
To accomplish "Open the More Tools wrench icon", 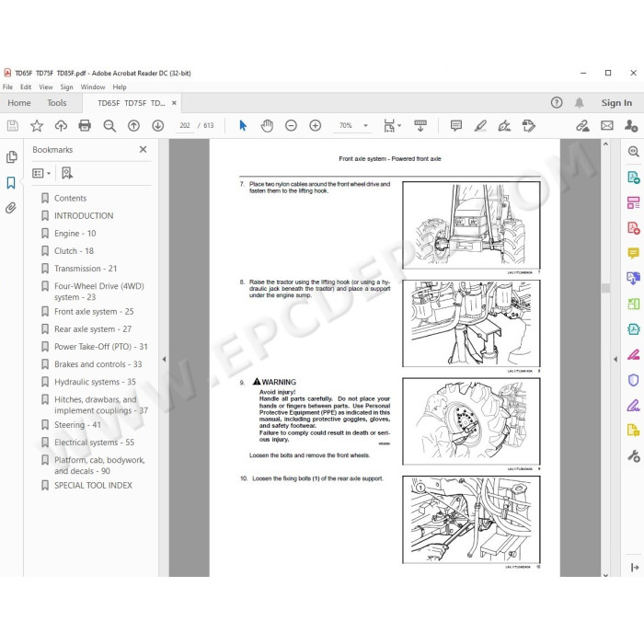I will [x=633, y=456].
